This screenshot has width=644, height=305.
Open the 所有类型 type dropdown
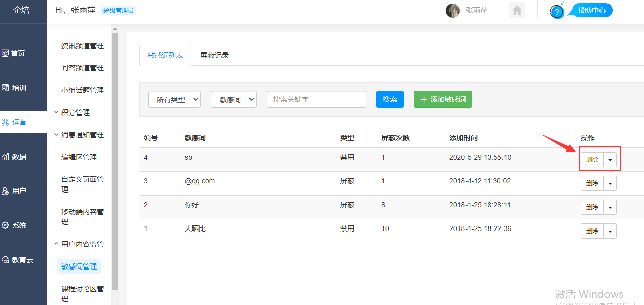(174, 100)
